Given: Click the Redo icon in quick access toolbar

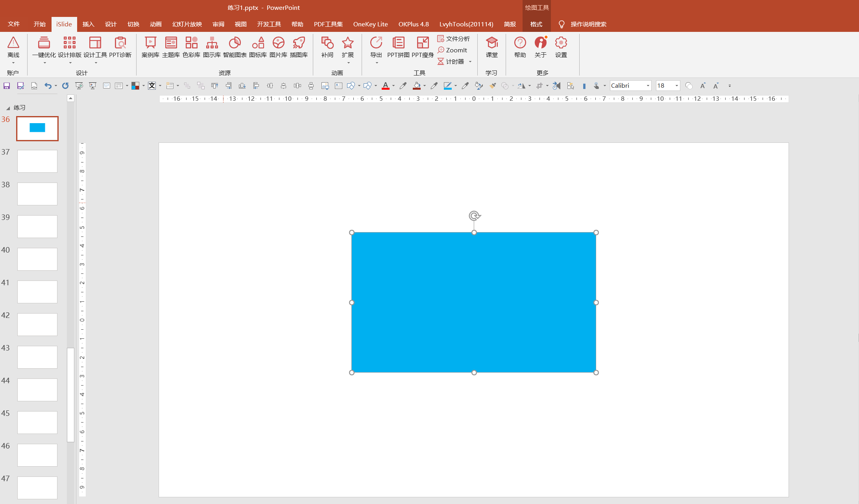Looking at the screenshot, I should click(x=65, y=86).
